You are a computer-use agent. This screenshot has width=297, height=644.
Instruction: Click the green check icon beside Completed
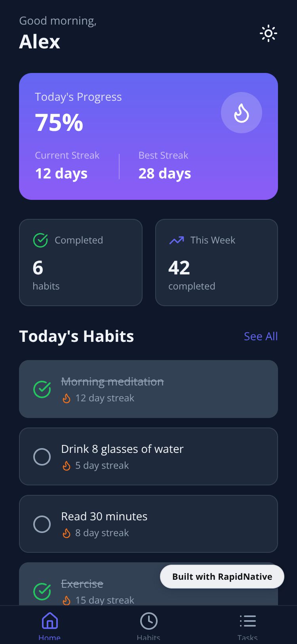[40, 240]
